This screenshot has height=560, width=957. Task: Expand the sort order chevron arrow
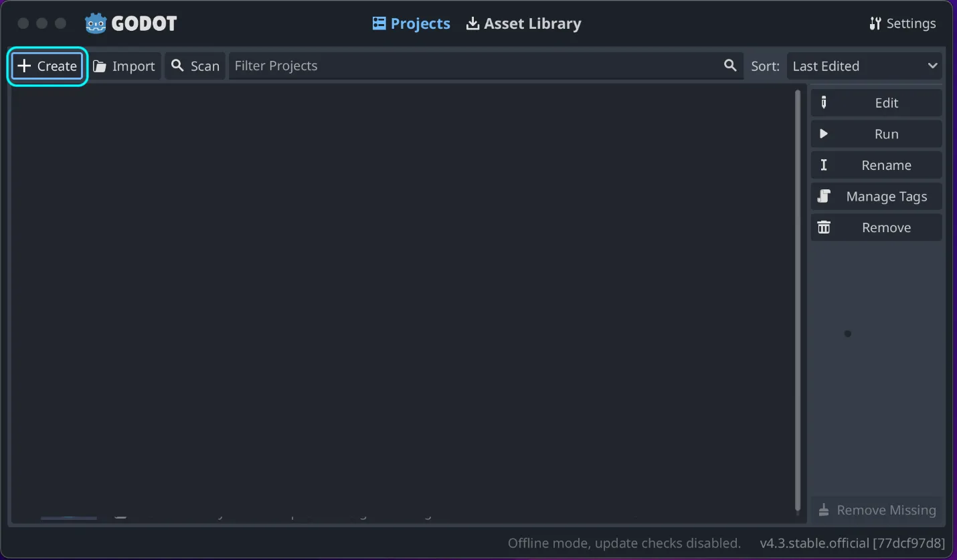[x=932, y=66]
